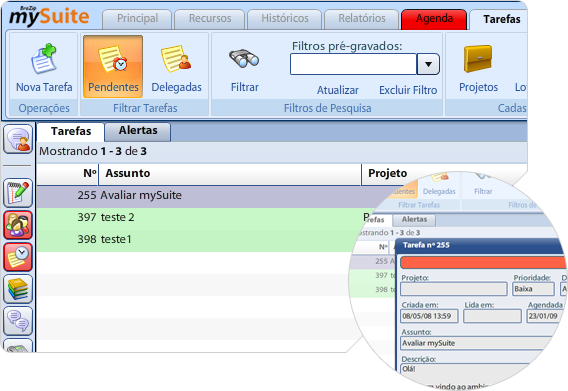568x391 pixels.
Task: Open Projetos briefcase icon
Action: point(478,59)
